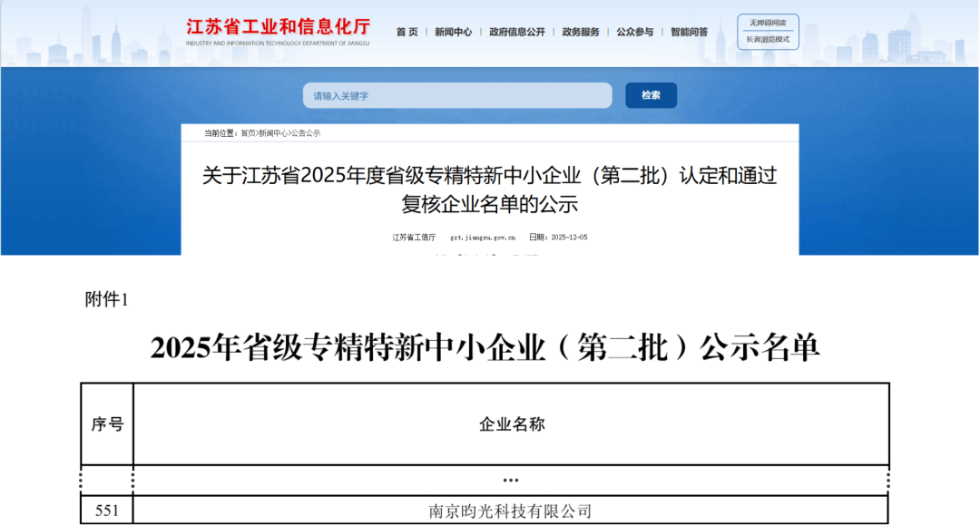Click the 检索 search button
980x525 pixels.
point(651,95)
